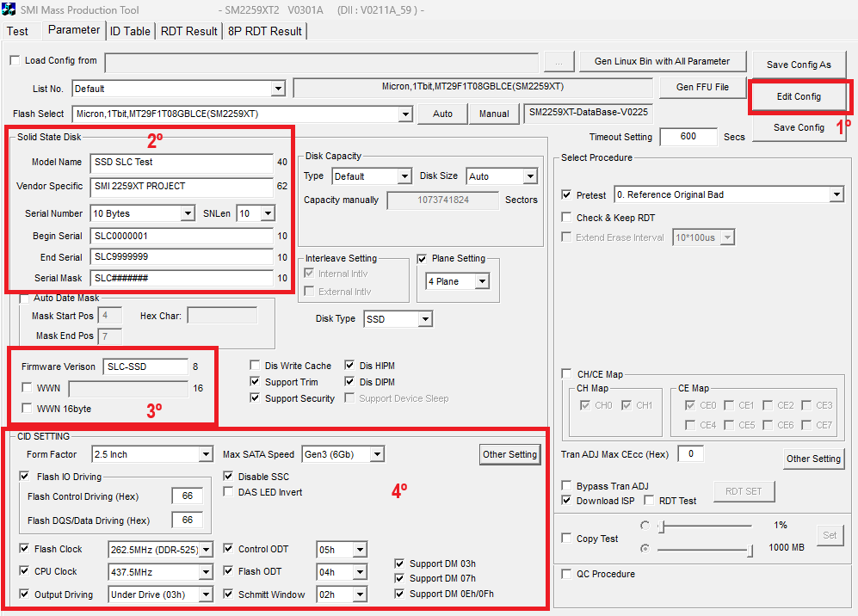
Task: Open the 4 Plane dropdown
Action: click(482, 281)
